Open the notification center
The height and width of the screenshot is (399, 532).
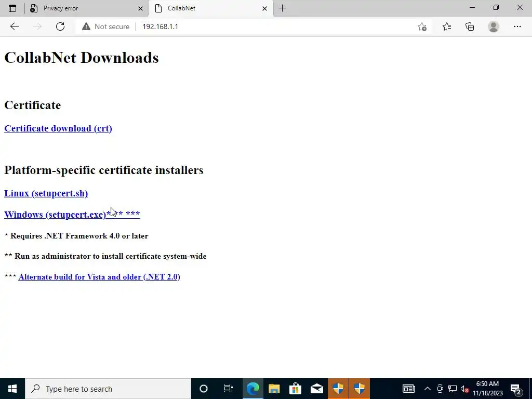tap(515, 389)
